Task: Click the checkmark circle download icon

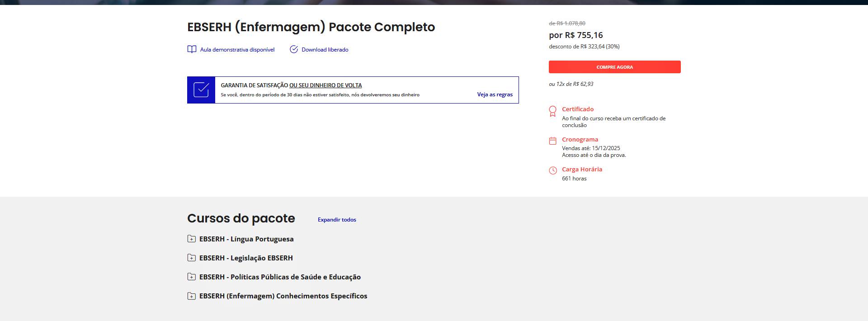Action: click(294, 49)
